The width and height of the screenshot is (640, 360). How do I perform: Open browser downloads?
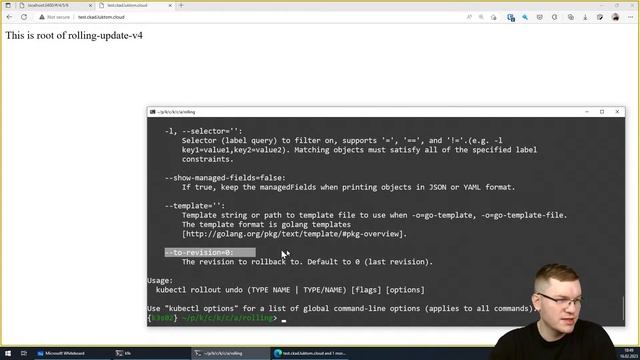point(585,17)
